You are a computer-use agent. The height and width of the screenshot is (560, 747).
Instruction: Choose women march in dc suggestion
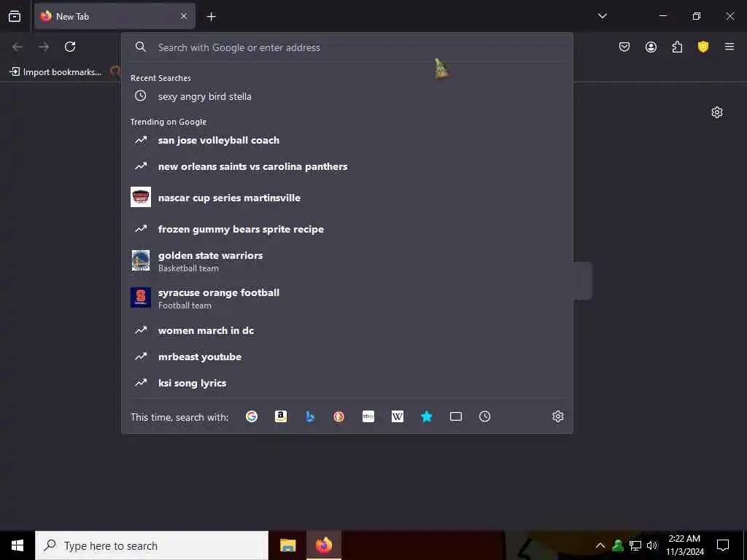coord(347,330)
